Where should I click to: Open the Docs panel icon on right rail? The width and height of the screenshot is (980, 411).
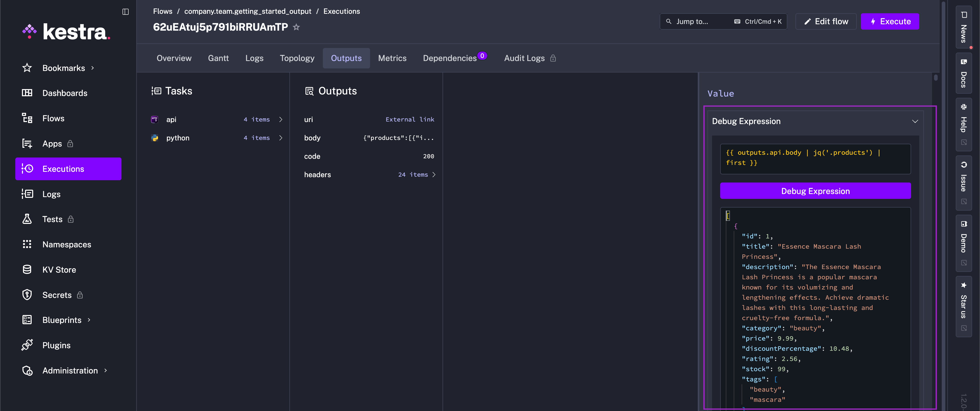[964, 62]
